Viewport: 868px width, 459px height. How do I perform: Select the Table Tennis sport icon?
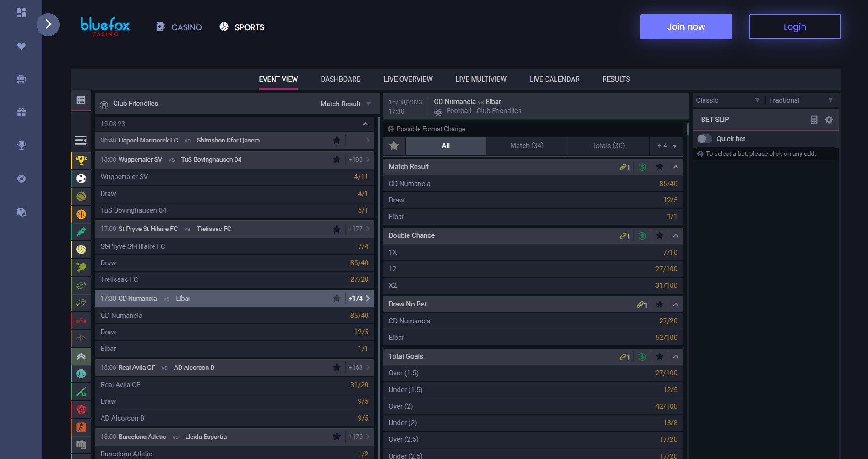(x=81, y=267)
